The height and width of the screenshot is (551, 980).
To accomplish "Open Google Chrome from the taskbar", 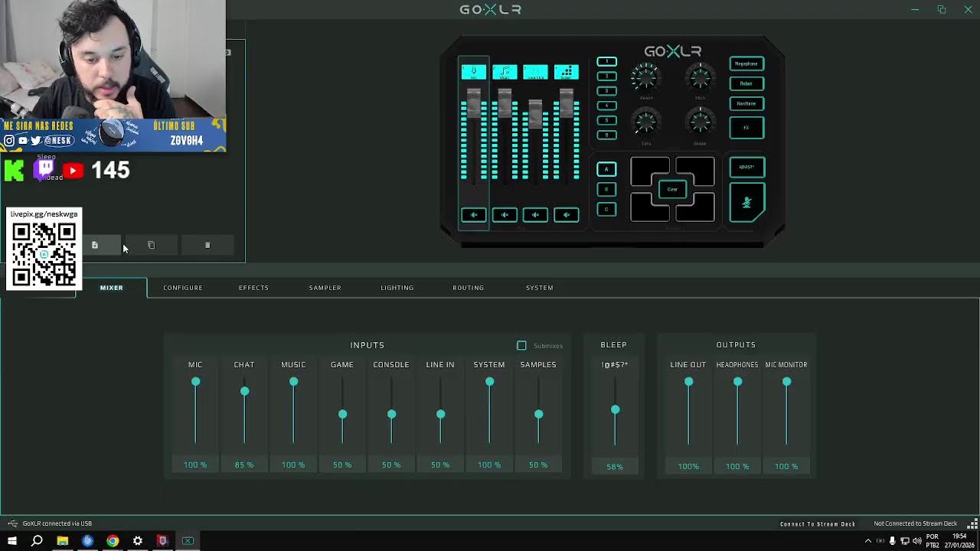I will 113,541.
